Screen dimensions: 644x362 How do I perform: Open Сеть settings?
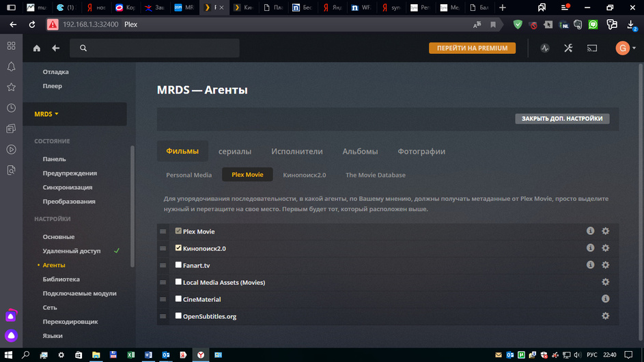coord(50,307)
